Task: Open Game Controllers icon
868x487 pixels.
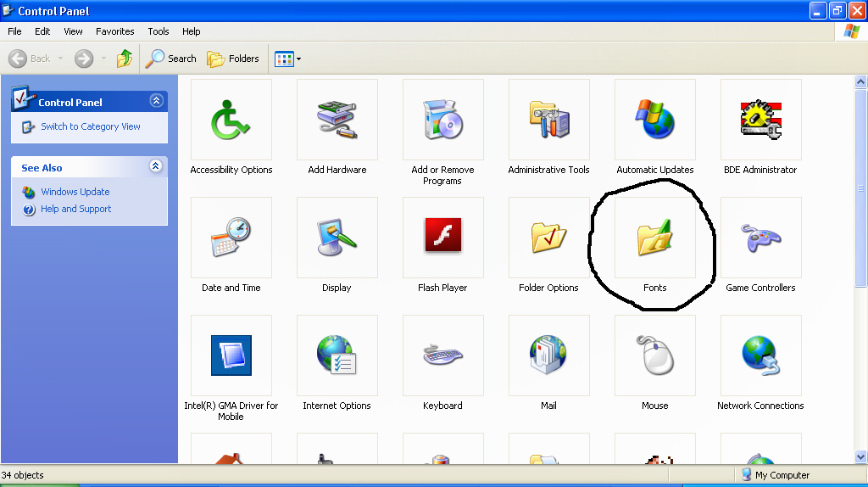Action: coord(760,237)
